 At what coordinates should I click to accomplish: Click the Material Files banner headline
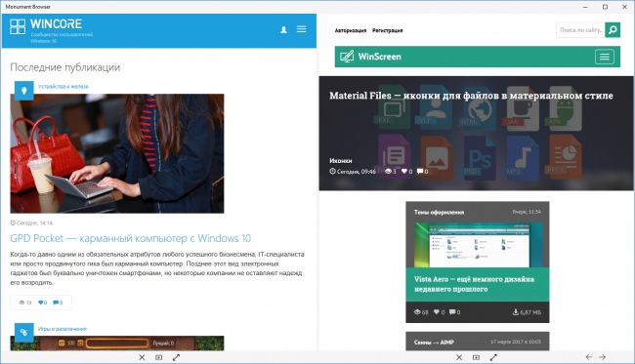coord(471,96)
